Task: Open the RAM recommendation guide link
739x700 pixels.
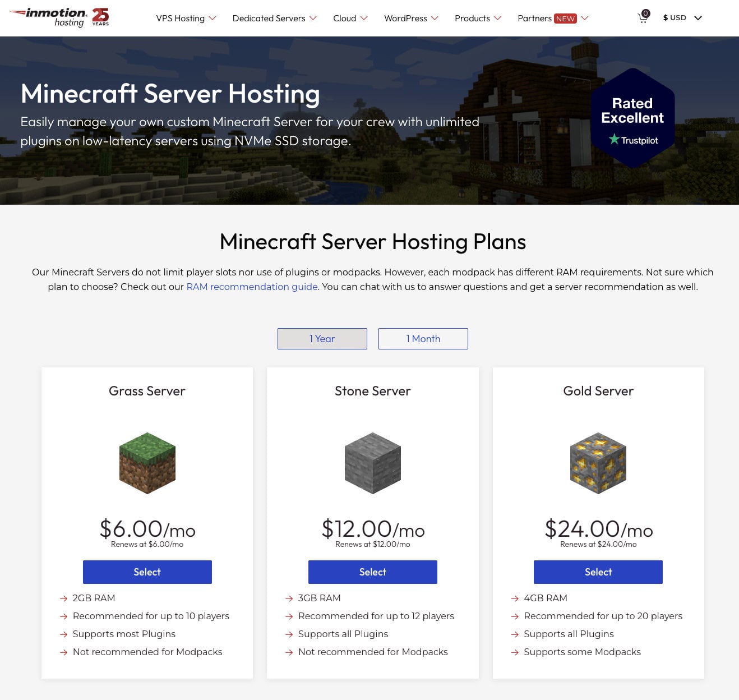Action: [252, 287]
